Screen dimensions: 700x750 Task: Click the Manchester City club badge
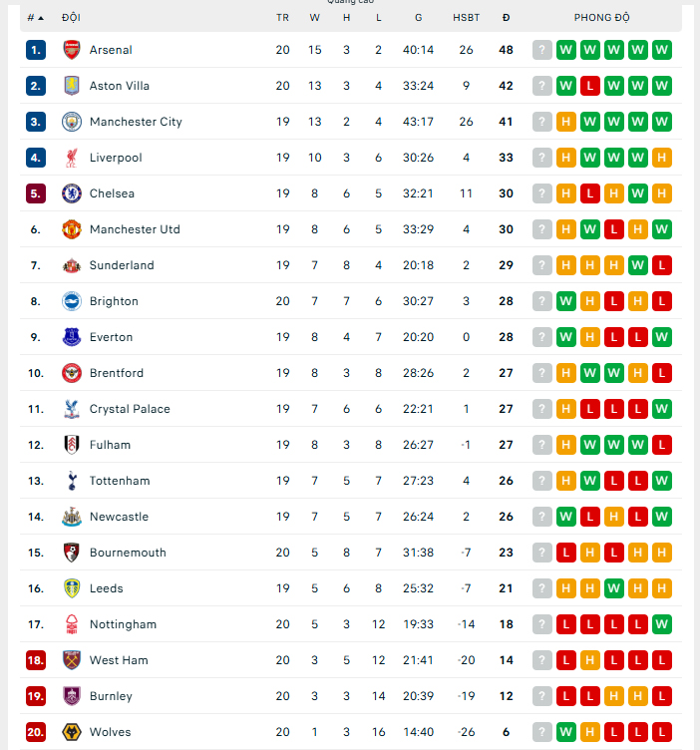[71, 122]
